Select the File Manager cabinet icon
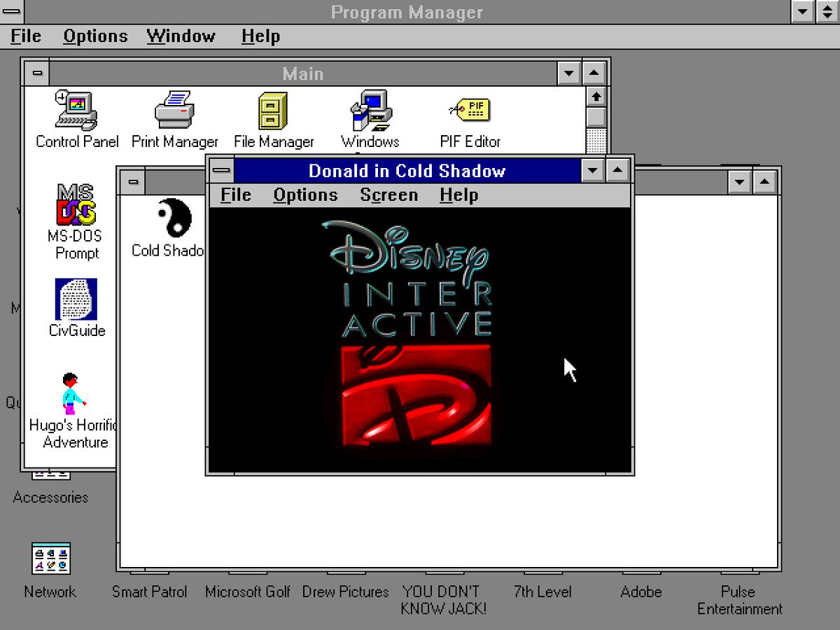840x630 pixels. tap(273, 111)
